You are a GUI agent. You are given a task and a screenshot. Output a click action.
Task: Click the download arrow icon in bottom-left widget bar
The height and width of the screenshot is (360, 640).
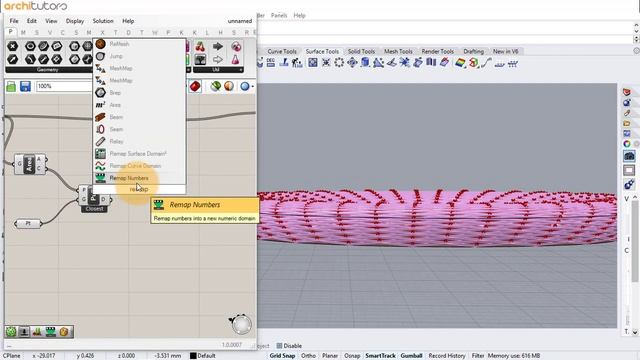pyautogui.click(x=24, y=332)
